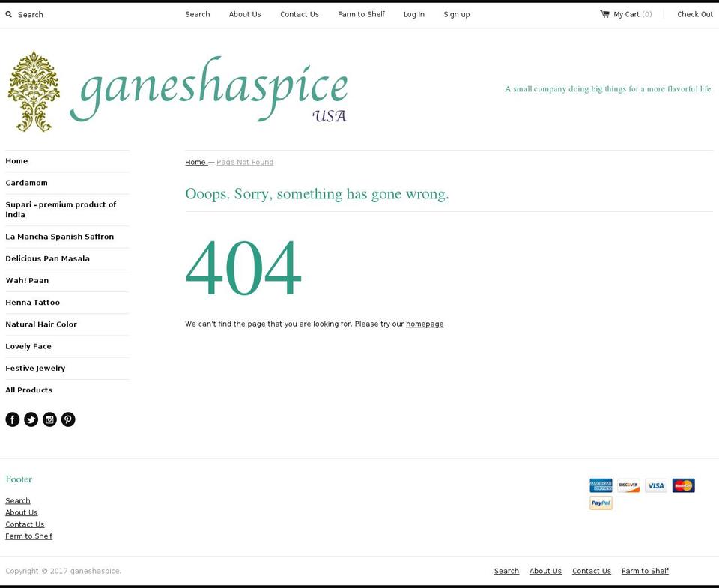This screenshot has height=588, width=719.
Task: Click the American Express payment icon
Action: [x=601, y=485]
